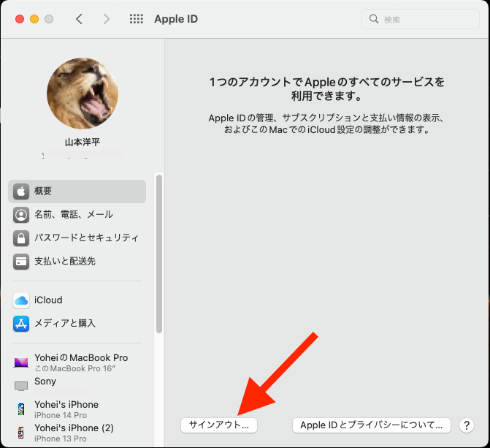Screen dimensions: 490x448
Task: Select the iPhone 14 Pro device icon
Action: [21, 409]
